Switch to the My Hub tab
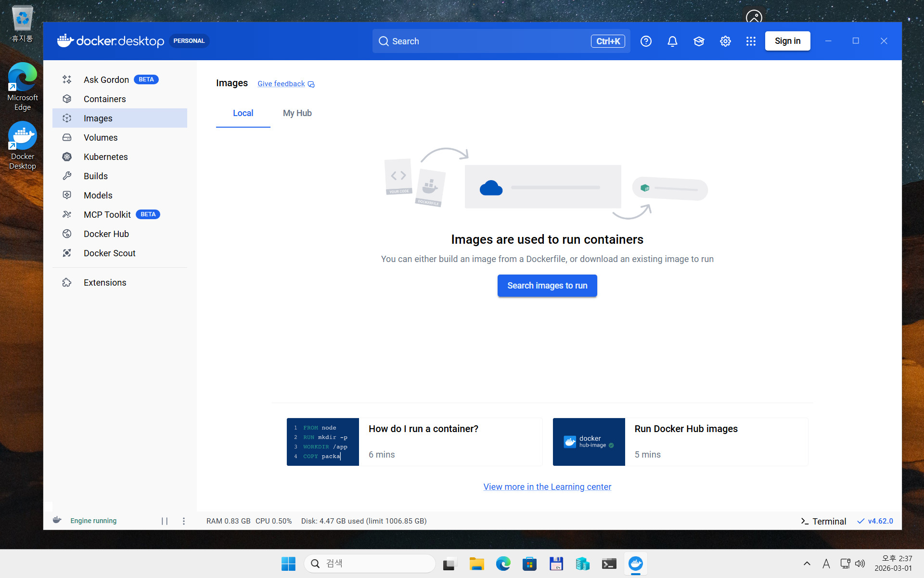924x578 pixels. click(x=297, y=113)
